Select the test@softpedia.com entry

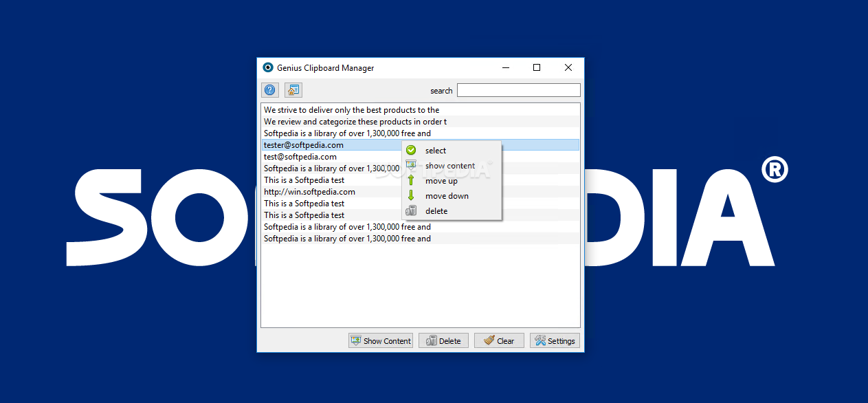[x=421, y=157]
